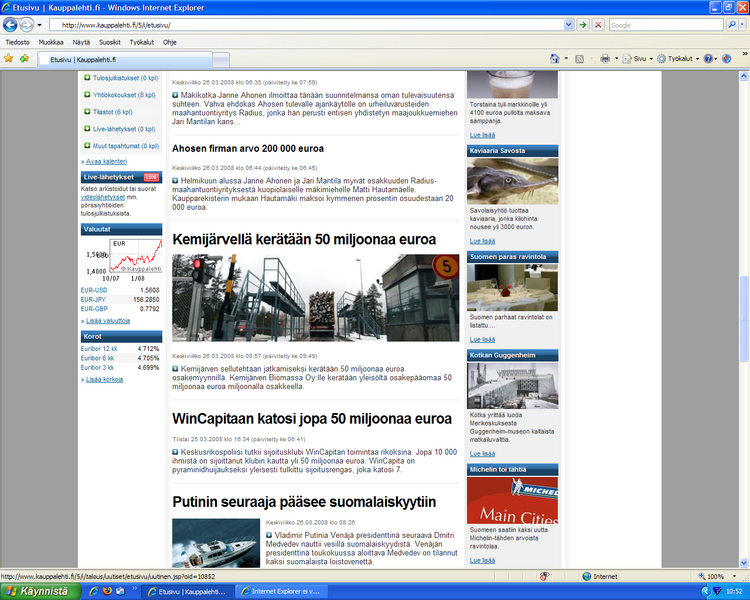Open the Tiedosto menu
This screenshot has height=600, width=750.
[17, 42]
